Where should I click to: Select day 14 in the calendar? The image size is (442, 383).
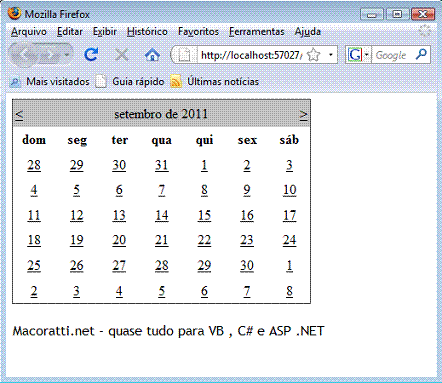point(162,215)
